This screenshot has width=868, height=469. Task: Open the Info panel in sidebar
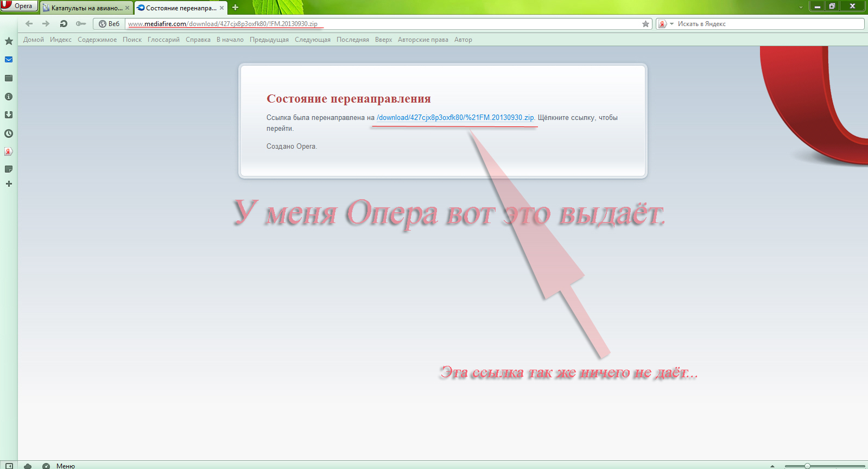pos(9,97)
